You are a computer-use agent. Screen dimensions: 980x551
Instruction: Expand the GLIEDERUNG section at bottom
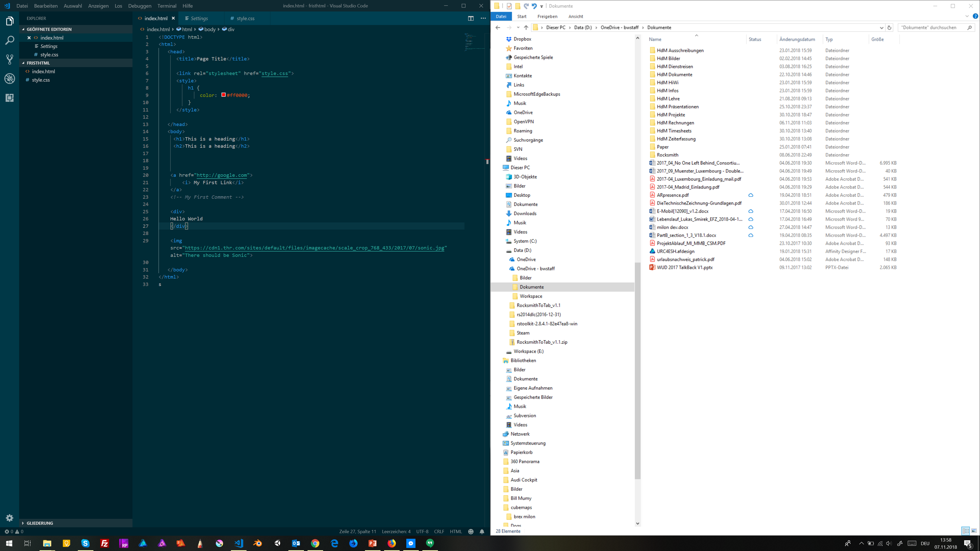click(23, 523)
